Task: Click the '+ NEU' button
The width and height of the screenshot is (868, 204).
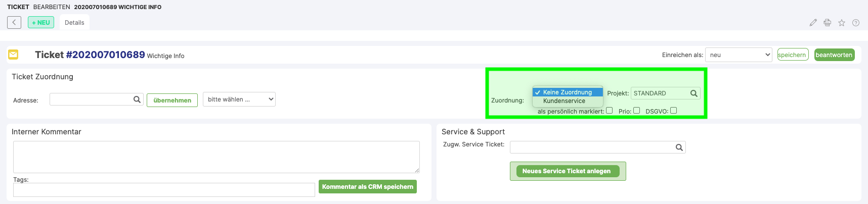Action: [x=41, y=23]
